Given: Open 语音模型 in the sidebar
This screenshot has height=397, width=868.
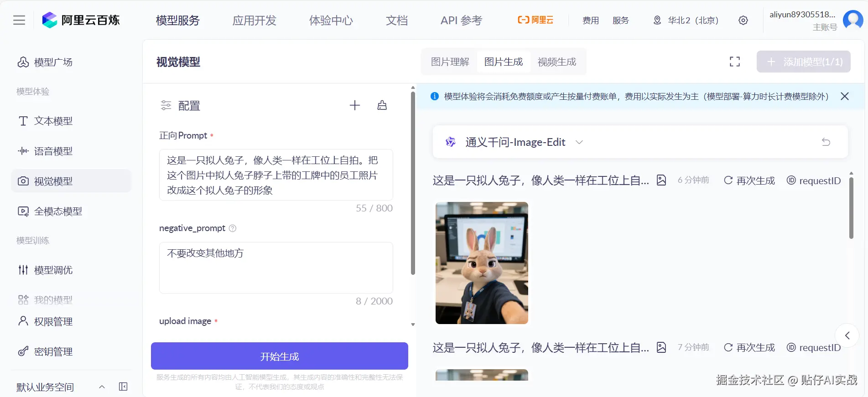Looking at the screenshot, I should [x=71, y=151].
